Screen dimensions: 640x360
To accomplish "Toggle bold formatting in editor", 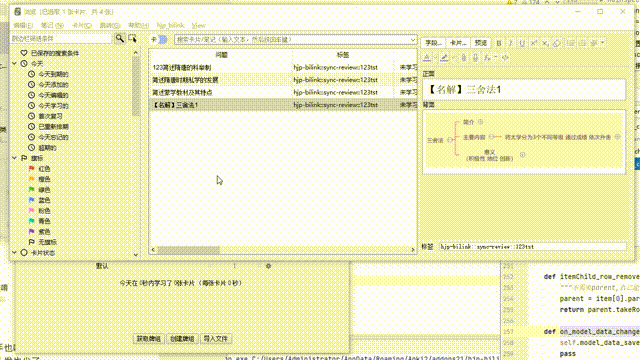I will [499, 43].
